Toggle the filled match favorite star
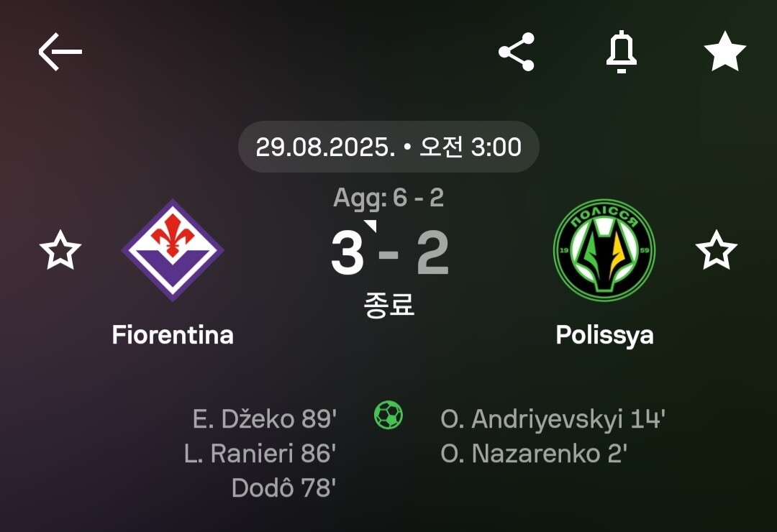This screenshot has width=777, height=532. pos(724,52)
